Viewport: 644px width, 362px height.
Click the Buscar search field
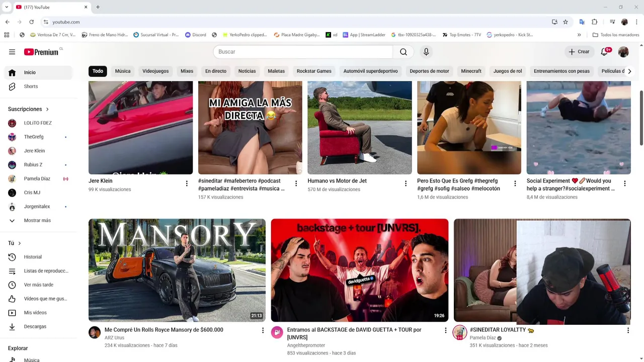(x=303, y=52)
